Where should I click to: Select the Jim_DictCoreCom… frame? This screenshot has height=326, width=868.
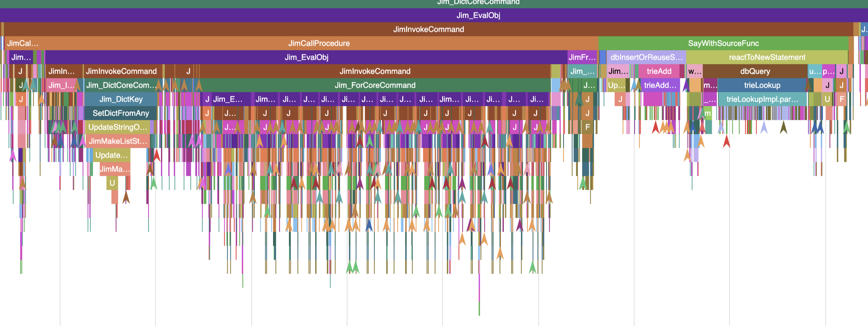121,85
